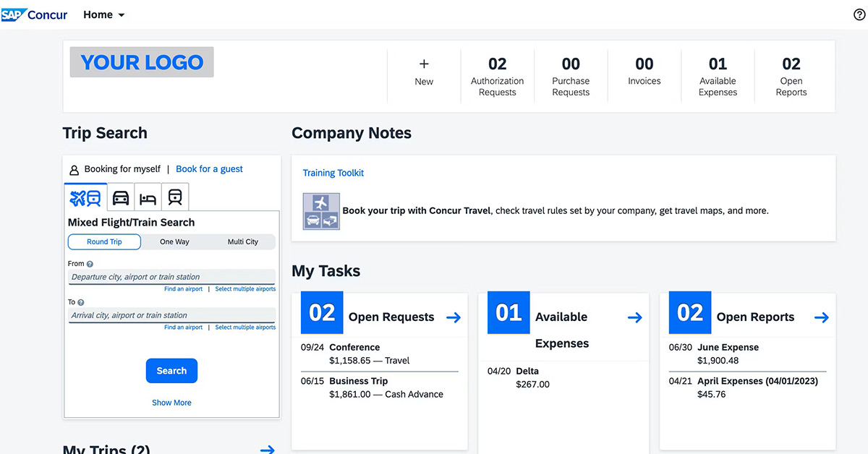Screen dimensions: 868x454
Task: Click the blue Search button
Action: coord(171,371)
